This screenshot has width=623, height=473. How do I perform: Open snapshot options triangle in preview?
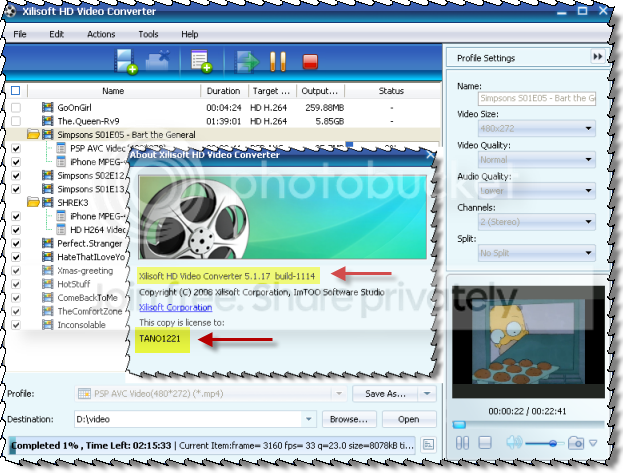click(x=593, y=443)
